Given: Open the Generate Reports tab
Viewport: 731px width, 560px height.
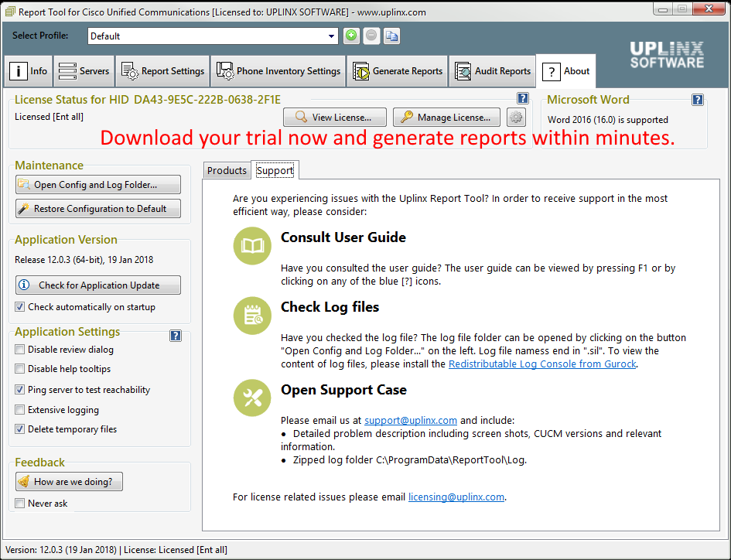Looking at the screenshot, I should pos(397,70).
